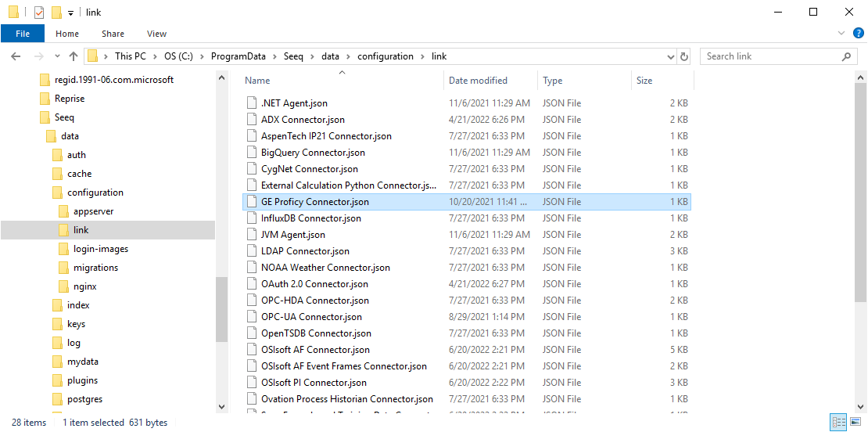Click the New folder quick access icon

[x=56, y=13]
